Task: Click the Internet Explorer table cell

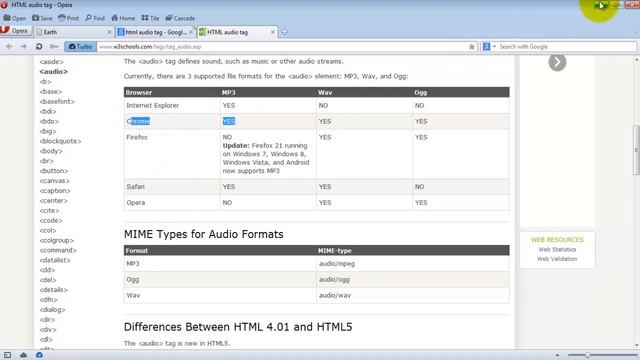Action: (x=172, y=105)
